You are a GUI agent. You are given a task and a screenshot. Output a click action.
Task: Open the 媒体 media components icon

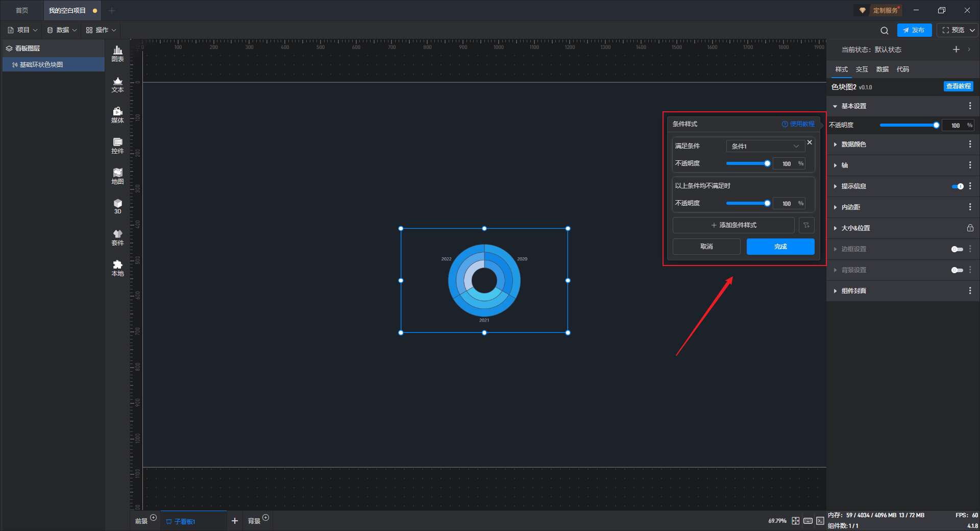click(x=117, y=115)
